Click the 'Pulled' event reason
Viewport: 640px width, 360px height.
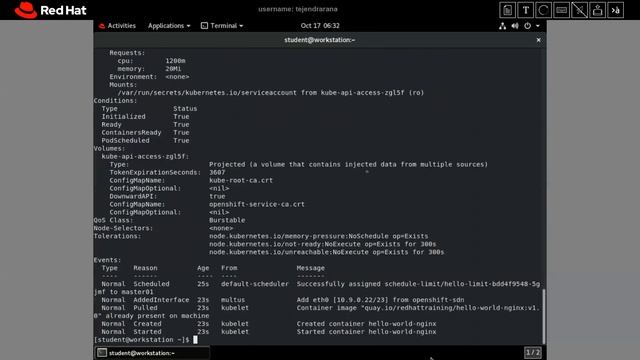coord(145,308)
